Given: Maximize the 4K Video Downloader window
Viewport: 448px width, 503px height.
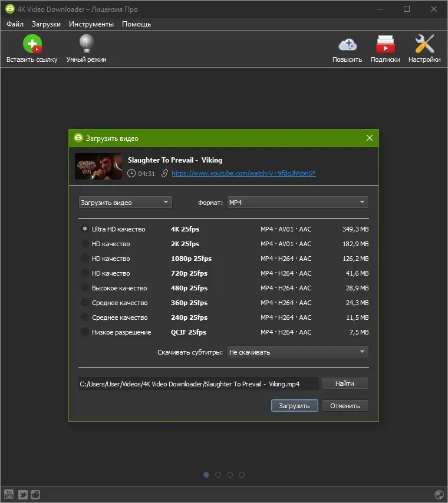Looking at the screenshot, I should [x=407, y=9].
